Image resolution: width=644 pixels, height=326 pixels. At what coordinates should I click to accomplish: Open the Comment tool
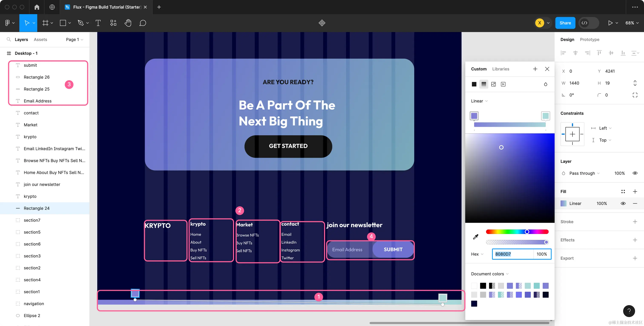(142, 23)
